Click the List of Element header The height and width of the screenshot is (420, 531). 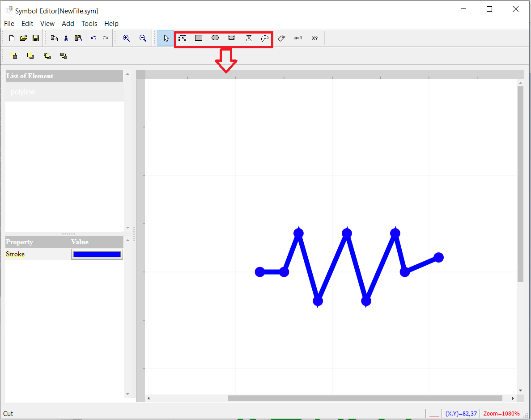tap(64, 76)
